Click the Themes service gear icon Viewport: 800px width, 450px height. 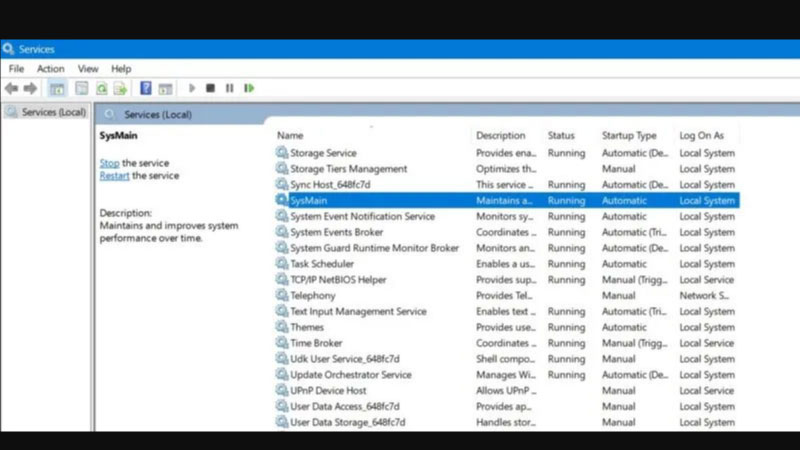282,326
